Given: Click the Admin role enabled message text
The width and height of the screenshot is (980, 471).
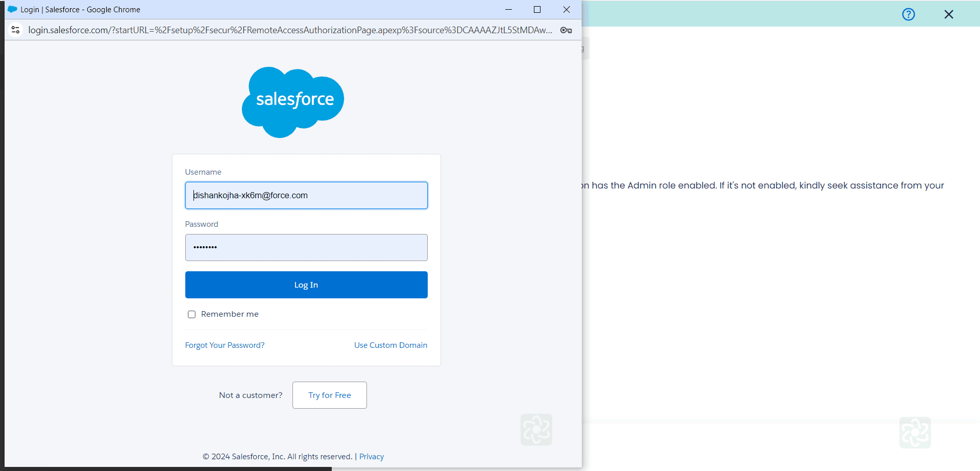Looking at the screenshot, I should click(763, 185).
